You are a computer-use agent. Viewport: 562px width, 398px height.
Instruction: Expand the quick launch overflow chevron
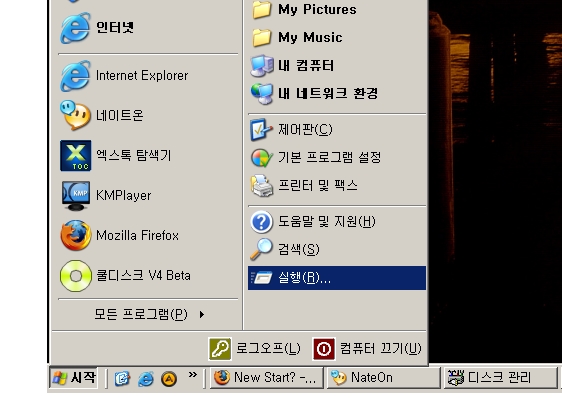(x=193, y=375)
